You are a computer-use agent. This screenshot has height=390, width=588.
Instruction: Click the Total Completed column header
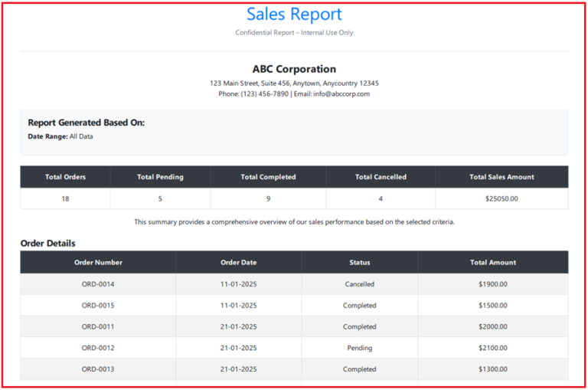(x=268, y=177)
